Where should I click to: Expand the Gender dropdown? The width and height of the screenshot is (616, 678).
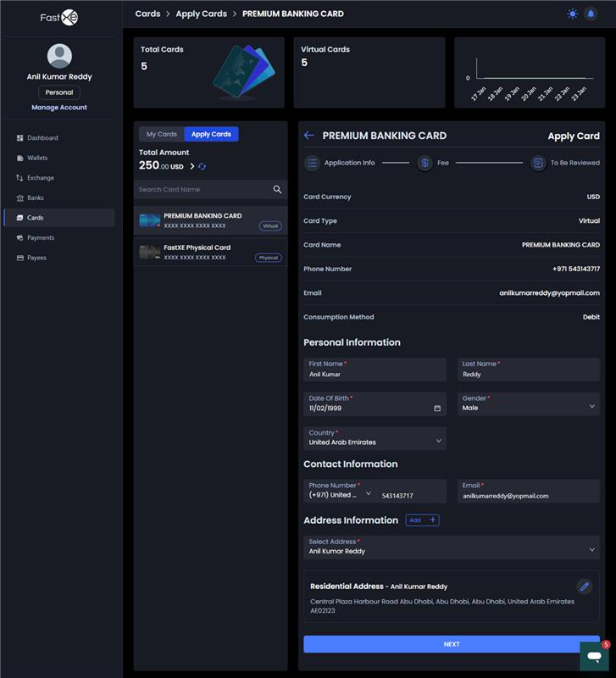click(x=591, y=407)
